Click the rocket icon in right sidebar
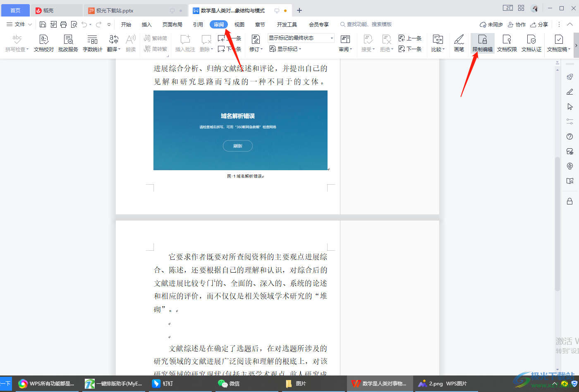579x392 pixels. click(570, 77)
